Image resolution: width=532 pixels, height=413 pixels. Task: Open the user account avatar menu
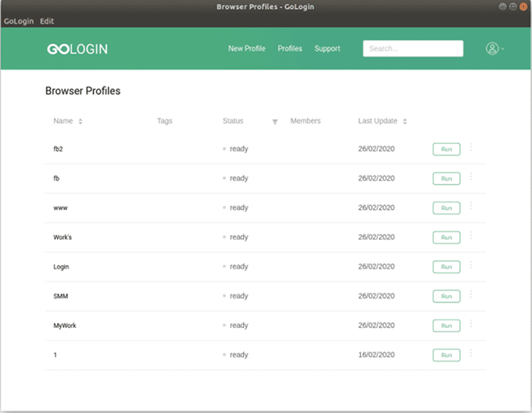[494, 48]
